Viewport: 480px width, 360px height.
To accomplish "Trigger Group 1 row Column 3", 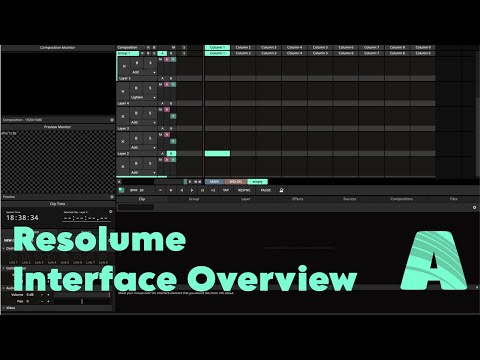I will click(269, 53).
